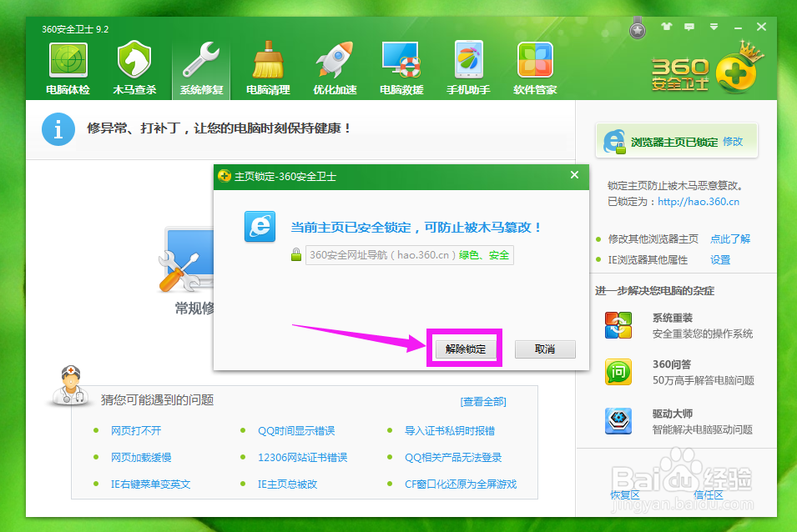
Task: Click 设置 link for IE浏览器其他属性
Action: click(x=719, y=260)
